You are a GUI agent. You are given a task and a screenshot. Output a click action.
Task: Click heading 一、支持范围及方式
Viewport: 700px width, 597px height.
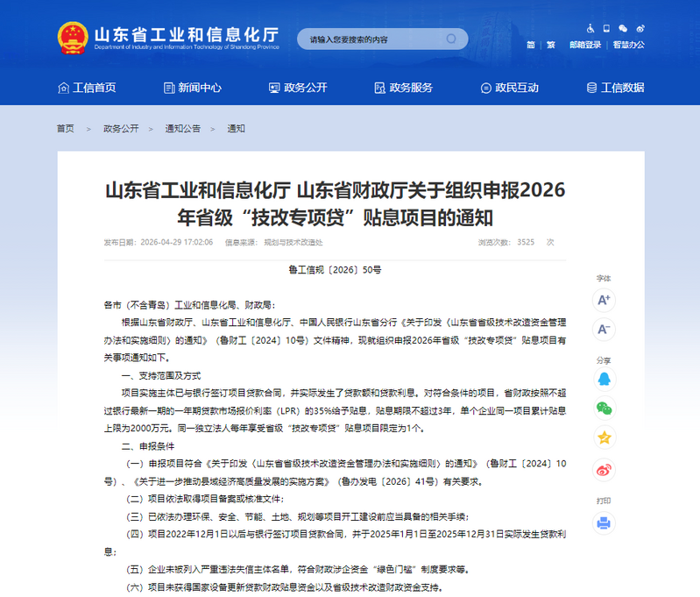point(161,376)
